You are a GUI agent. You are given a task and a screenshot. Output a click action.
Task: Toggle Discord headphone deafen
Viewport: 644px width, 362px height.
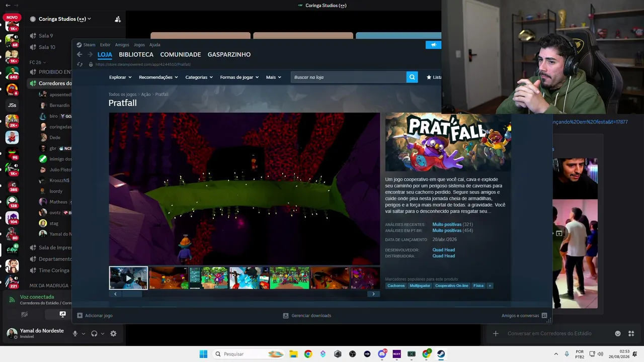click(94, 333)
